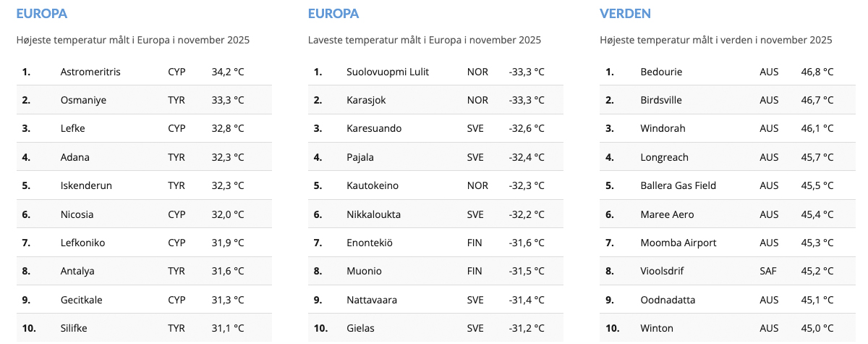Open the Osmaniye station entry

pos(83,100)
